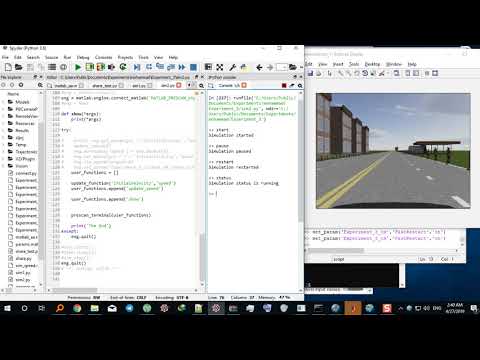Click the red stop button in IPython console
This screenshot has height=360, width=480.
(284, 86)
